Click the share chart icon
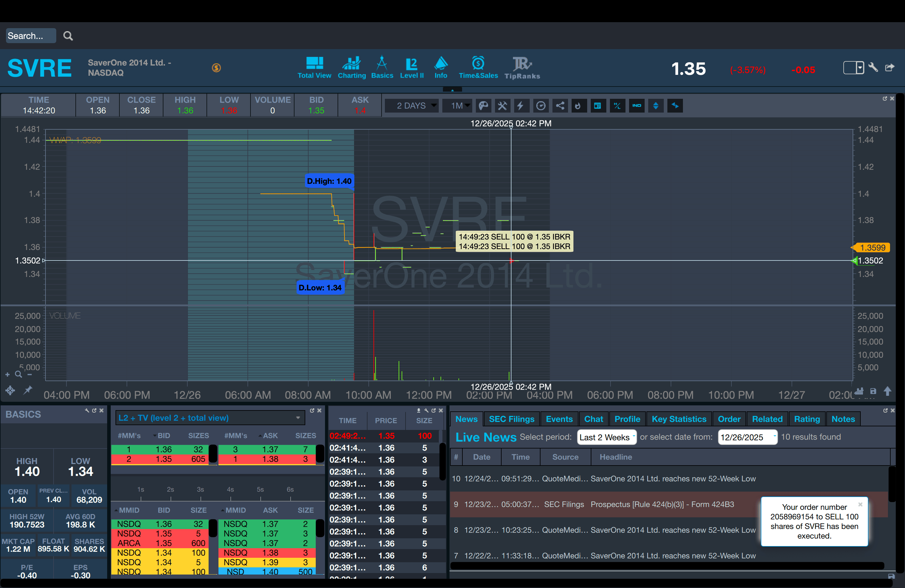Image resolution: width=905 pixels, height=588 pixels. [560, 106]
